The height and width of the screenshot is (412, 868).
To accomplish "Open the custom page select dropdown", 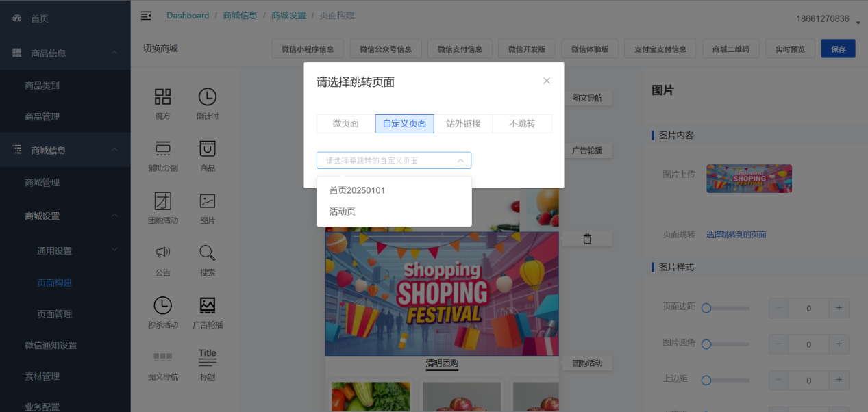I will tap(393, 160).
